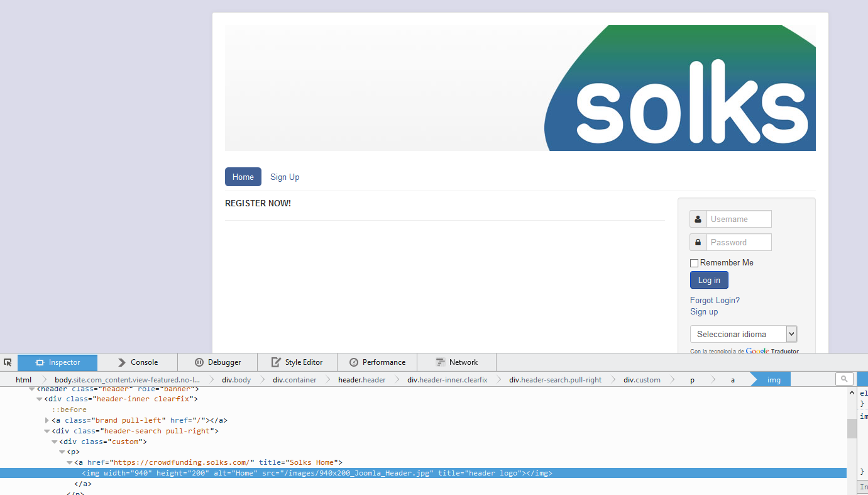Select the body.site breadcrumb

pyautogui.click(x=127, y=380)
